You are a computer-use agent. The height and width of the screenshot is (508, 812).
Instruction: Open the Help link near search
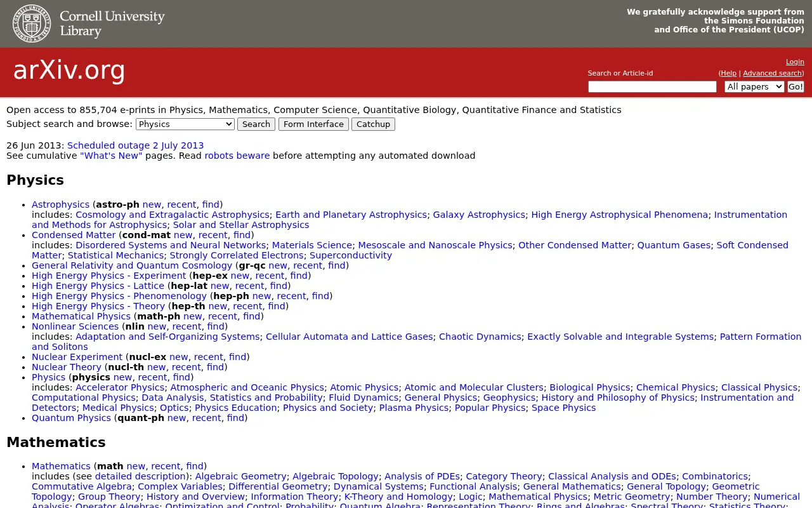729,73
